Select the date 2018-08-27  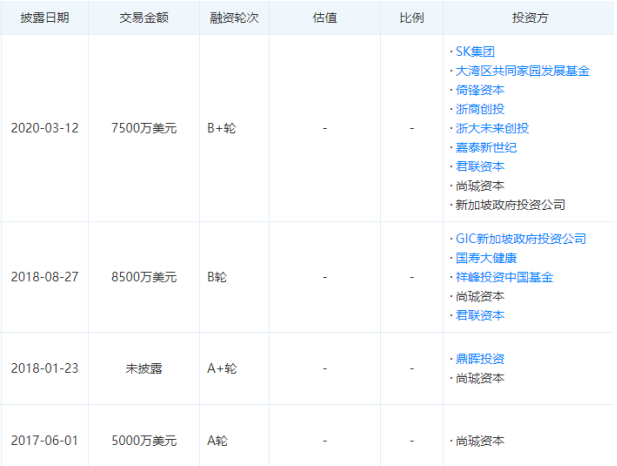click(x=45, y=277)
